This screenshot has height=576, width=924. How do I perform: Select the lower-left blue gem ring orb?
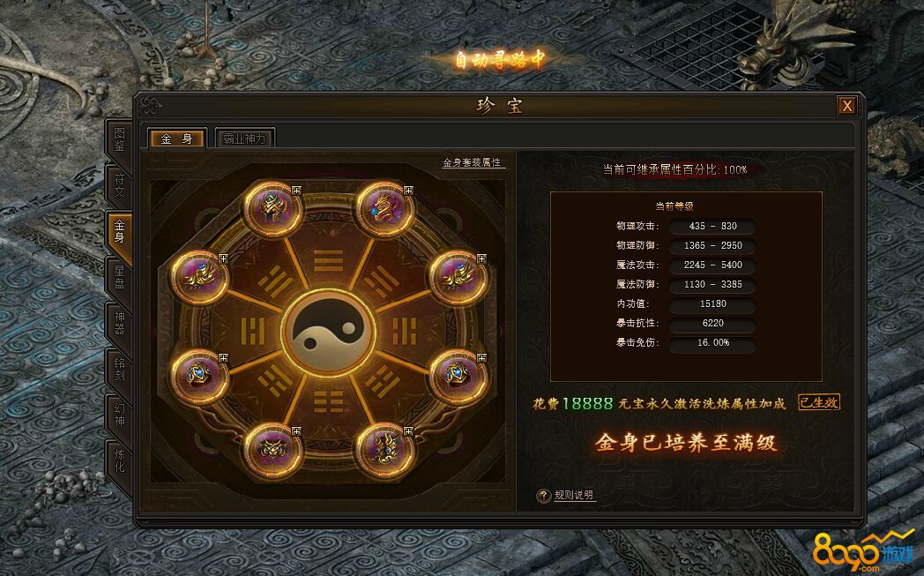coord(200,376)
